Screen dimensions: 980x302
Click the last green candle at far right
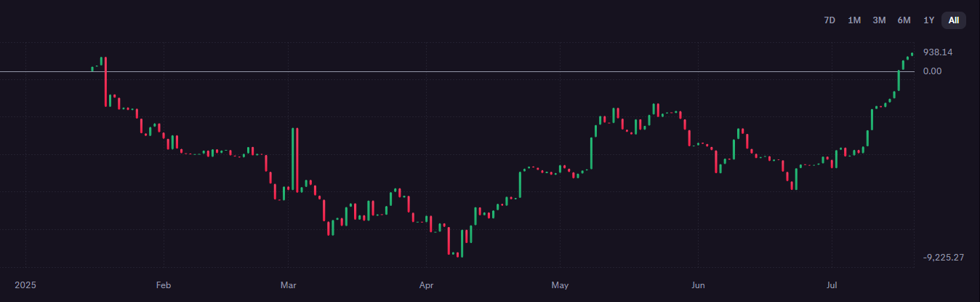[x=912, y=54]
